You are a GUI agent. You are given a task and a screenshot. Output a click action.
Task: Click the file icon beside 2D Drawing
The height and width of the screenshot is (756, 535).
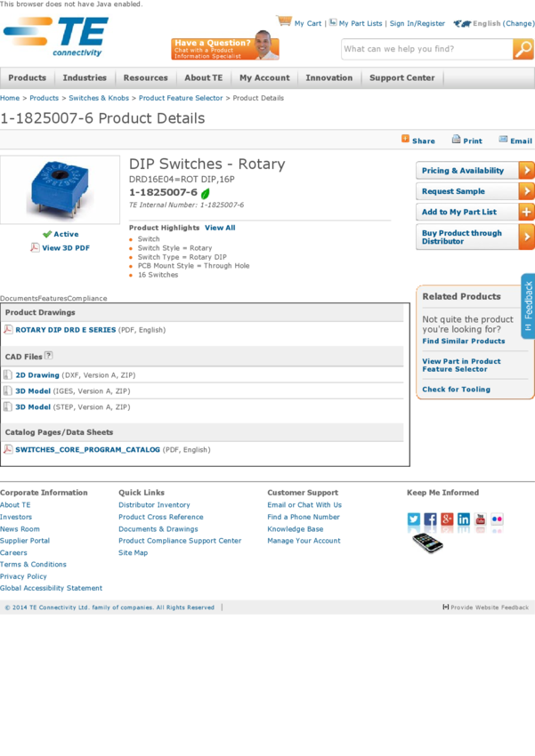click(x=8, y=374)
